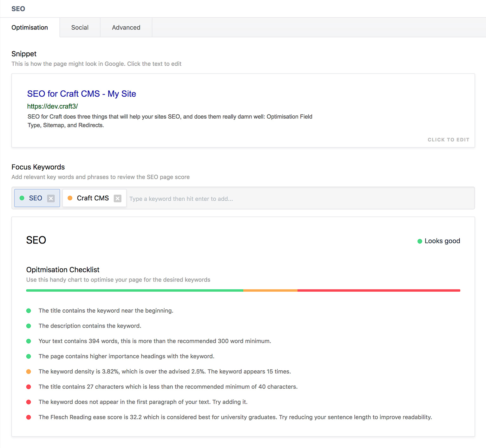
Task: Click the https://dev.craft3/ URL text
Action: [x=52, y=106]
